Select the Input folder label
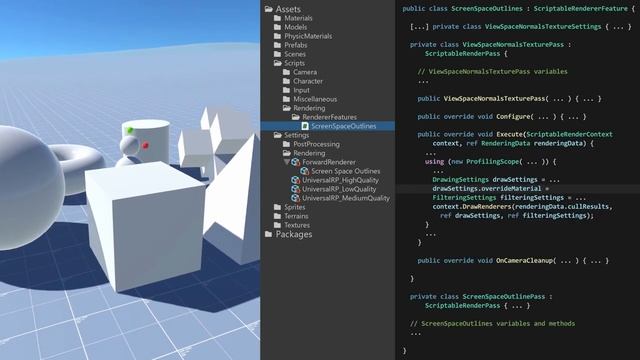The image size is (640, 360). pos(301,90)
